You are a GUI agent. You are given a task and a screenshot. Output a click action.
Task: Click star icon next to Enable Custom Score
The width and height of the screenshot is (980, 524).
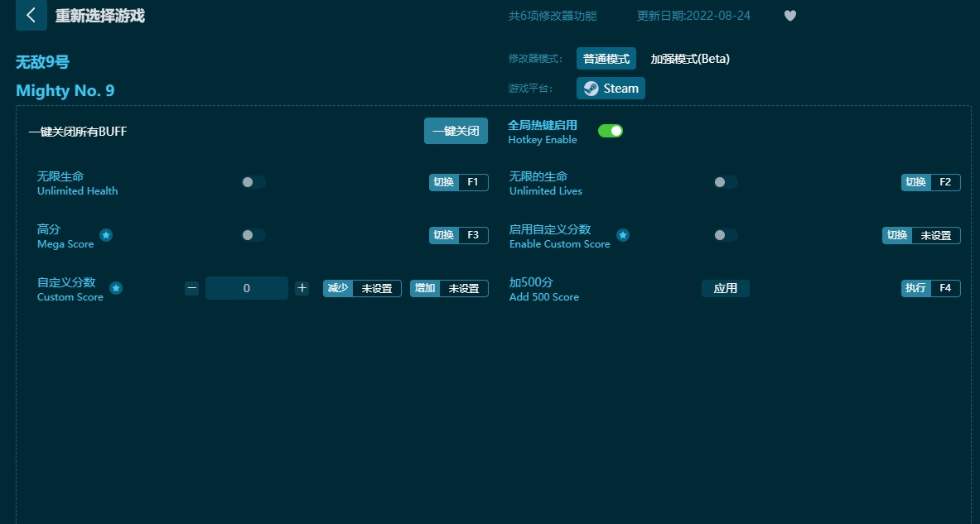pyautogui.click(x=622, y=235)
